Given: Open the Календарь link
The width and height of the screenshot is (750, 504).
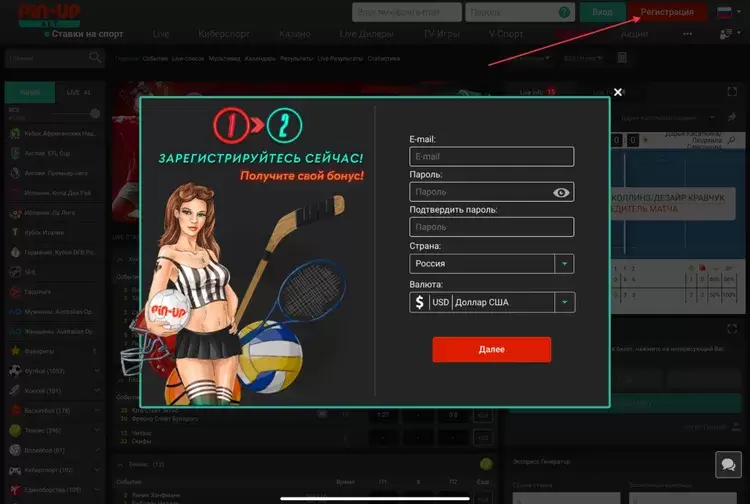Looking at the screenshot, I should [x=260, y=58].
